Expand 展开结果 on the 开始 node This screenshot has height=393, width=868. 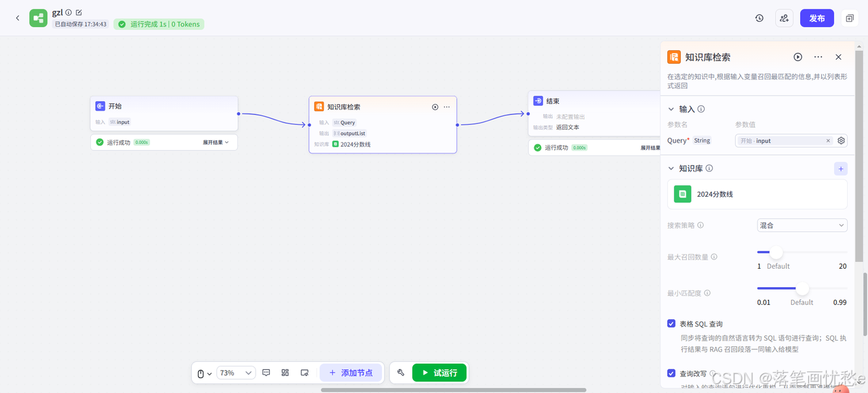coord(216,143)
